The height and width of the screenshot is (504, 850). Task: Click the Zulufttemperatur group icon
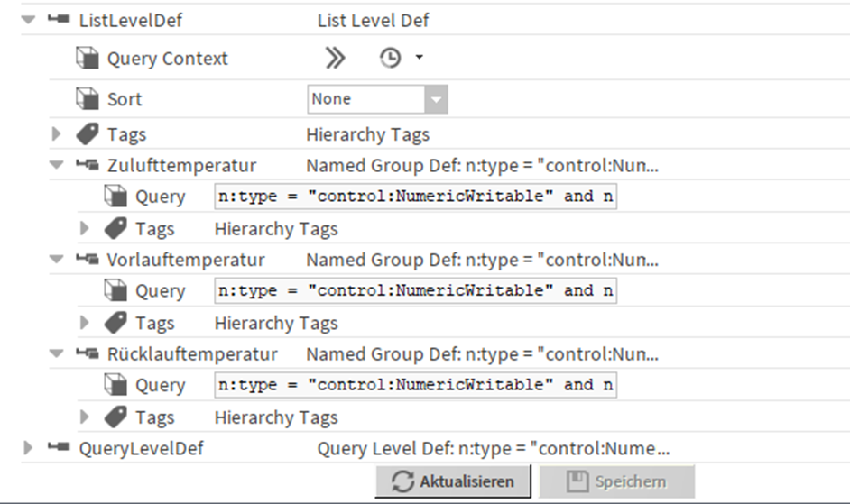[88, 165]
